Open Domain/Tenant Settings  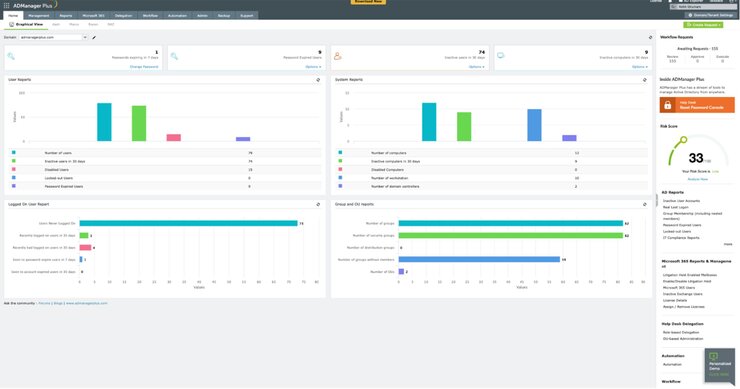pyautogui.click(x=711, y=15)
